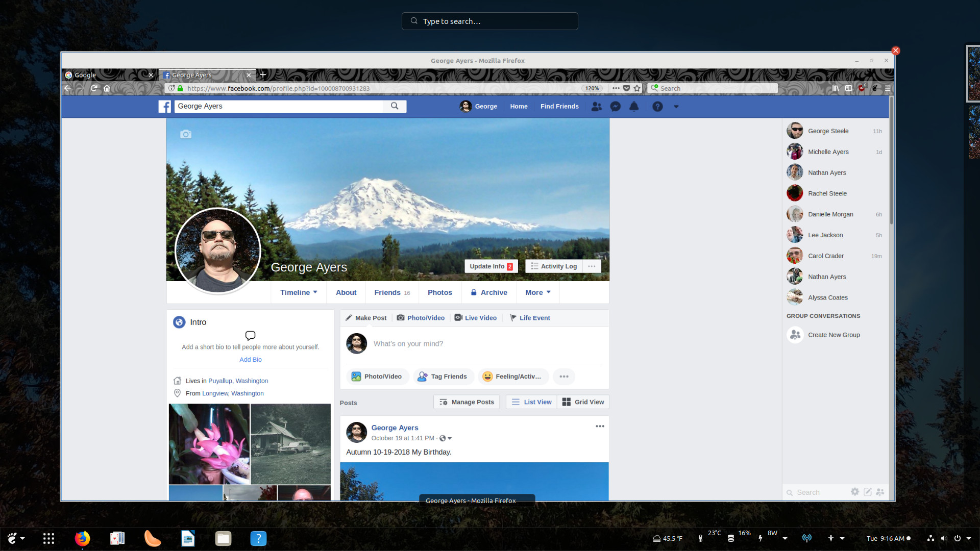Open the account settings dropdown arrow
The image size is (980, 551).
pyautogui.click(x=676, y=107)
